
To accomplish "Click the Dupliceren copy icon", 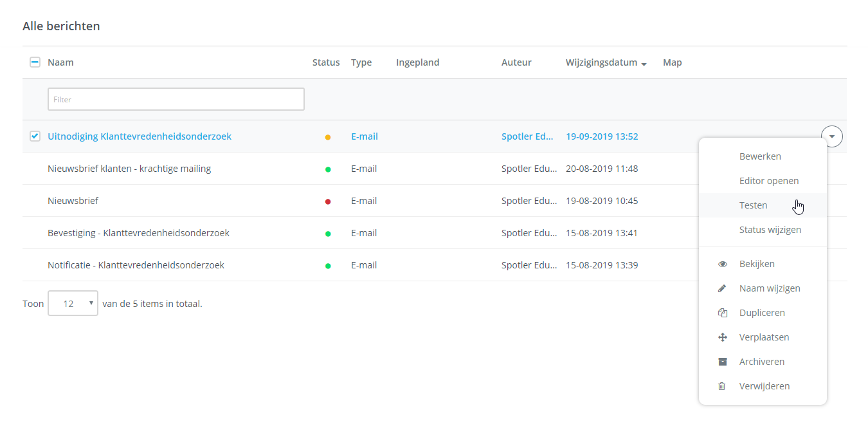I will [722, 313].
